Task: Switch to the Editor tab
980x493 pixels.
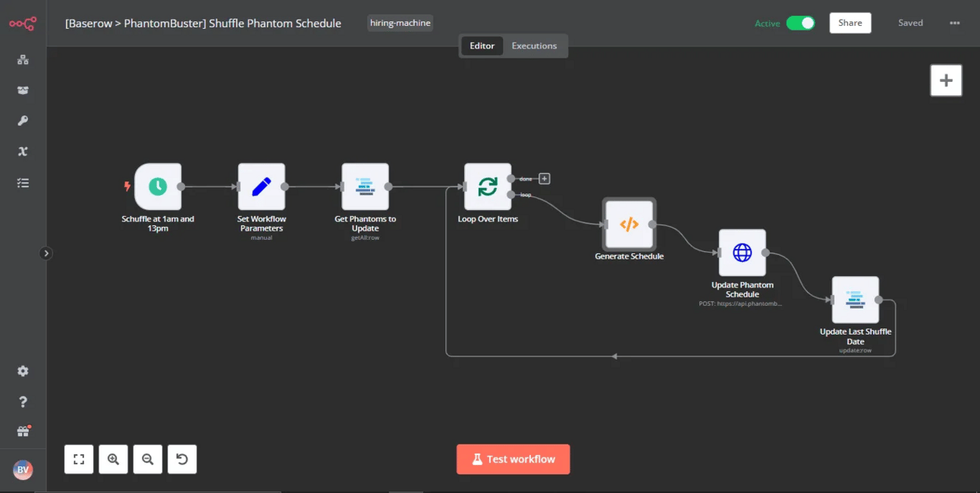Action: coord(482,46)
